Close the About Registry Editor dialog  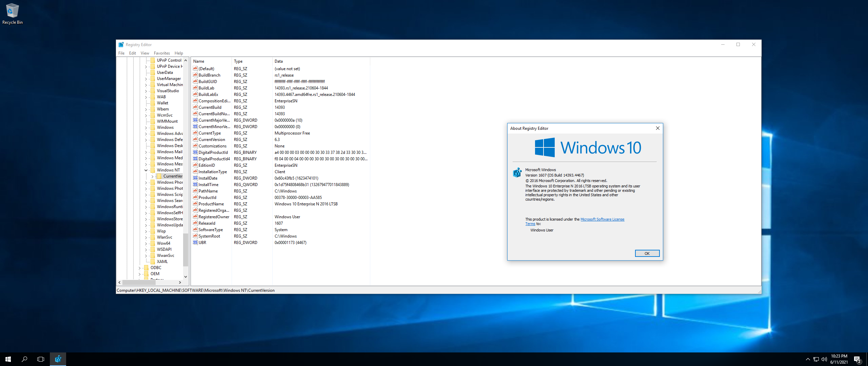coord(657,128)
